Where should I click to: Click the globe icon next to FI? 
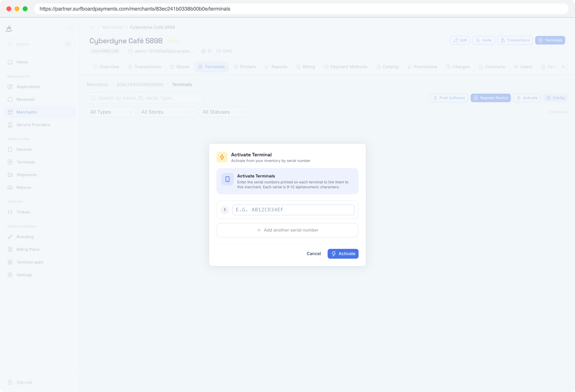pyautogui.click(x=203, y=51)
